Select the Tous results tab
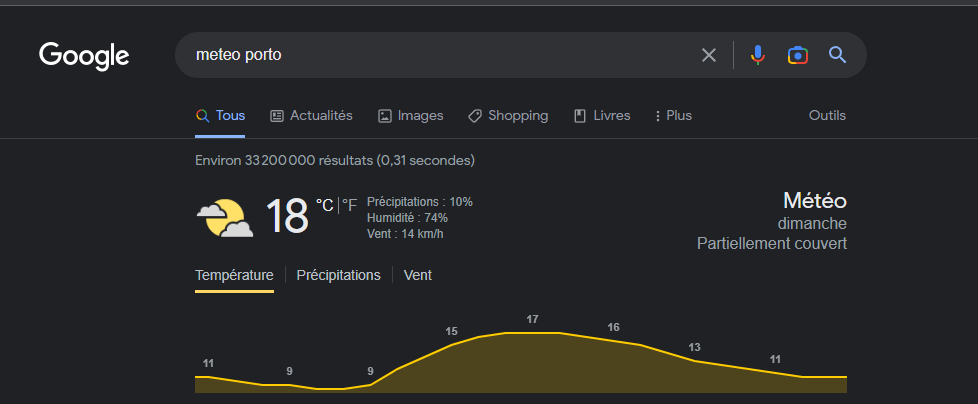The width and height of the screenshot is (978, 404). pos(221,116)
